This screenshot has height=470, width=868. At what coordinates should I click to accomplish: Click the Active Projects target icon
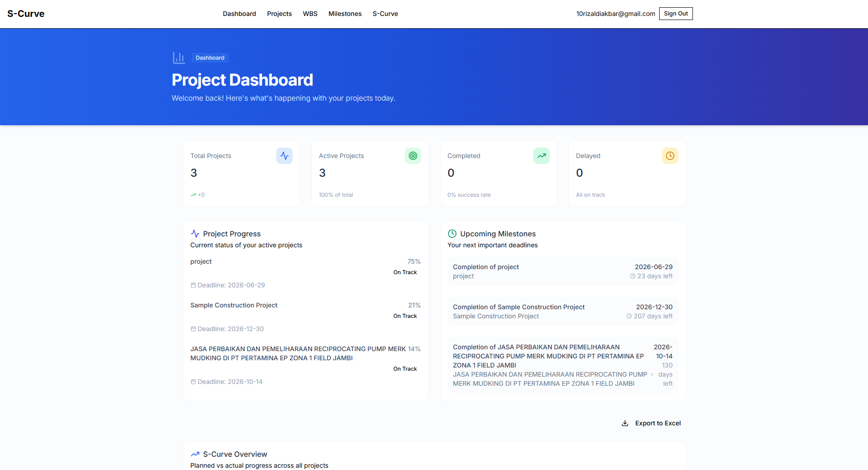click(x=413, y=156)
